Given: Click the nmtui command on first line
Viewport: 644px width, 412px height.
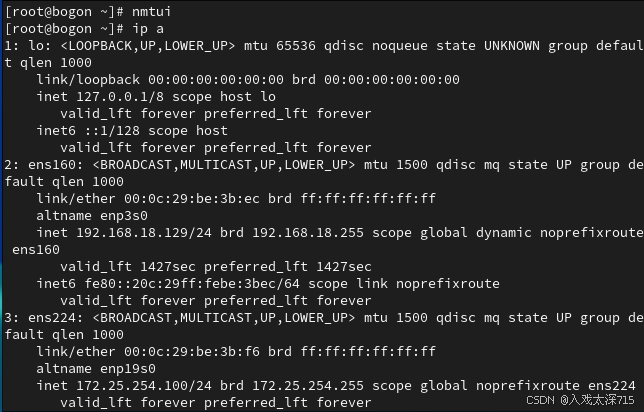Looking at the screenshot, I should [147, 10].
